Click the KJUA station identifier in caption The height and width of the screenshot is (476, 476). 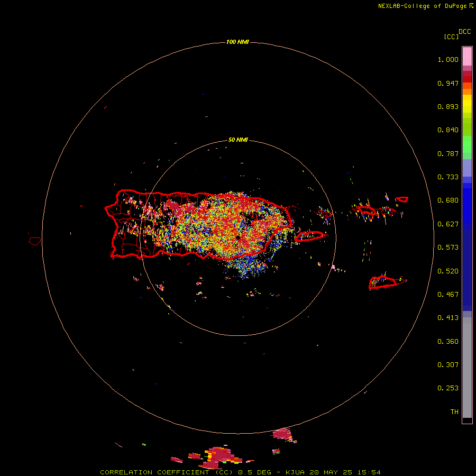pyautogui.click(x=295, y=472)
